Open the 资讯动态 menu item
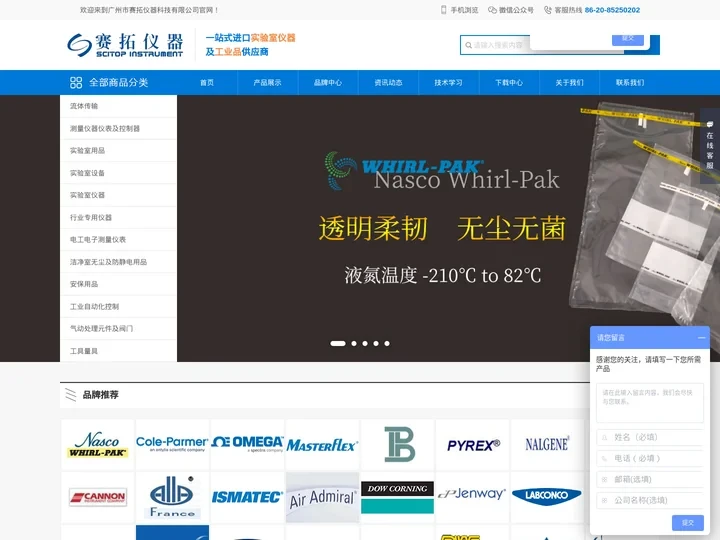720x540 pixels. [x=388, y=83]
